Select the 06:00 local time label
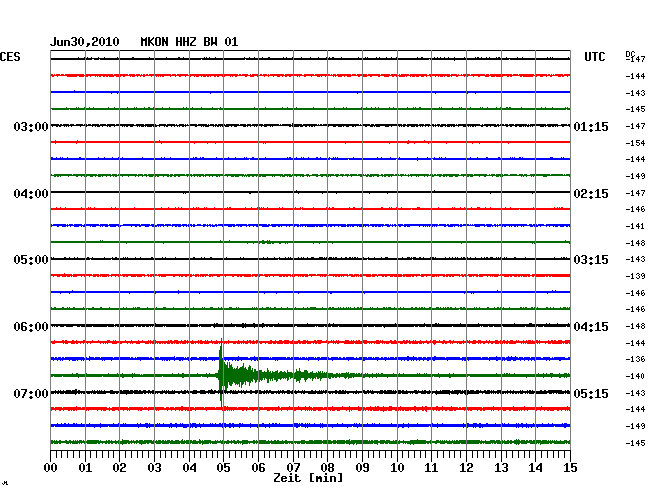650x494 pixels. pyautogui.click(x=31, y=327)
